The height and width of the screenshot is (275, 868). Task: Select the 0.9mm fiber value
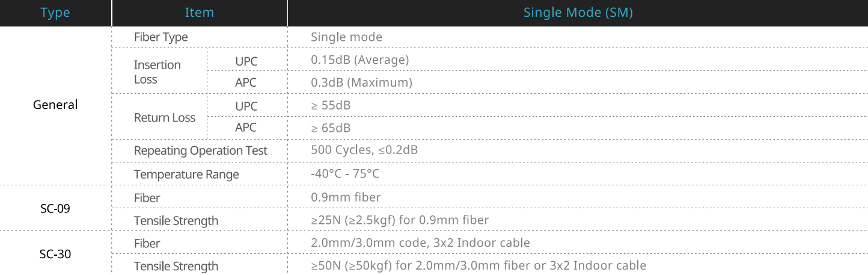pos(346,197)
